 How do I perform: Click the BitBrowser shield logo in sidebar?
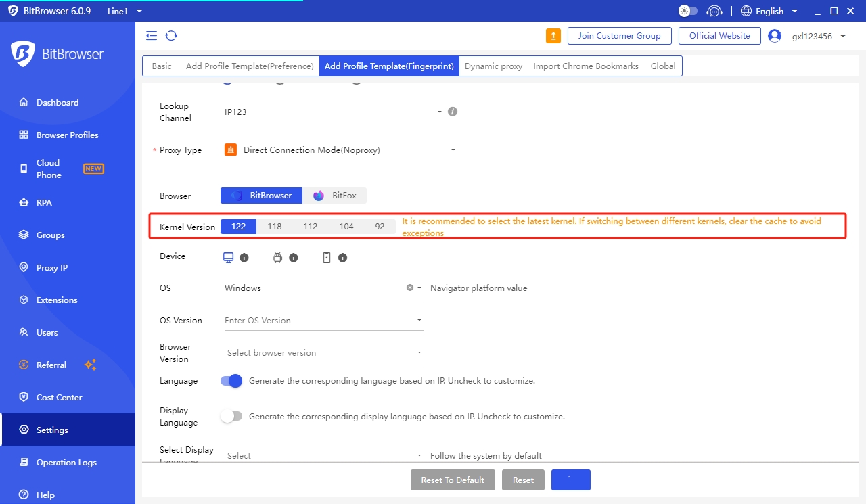[23, 54]
